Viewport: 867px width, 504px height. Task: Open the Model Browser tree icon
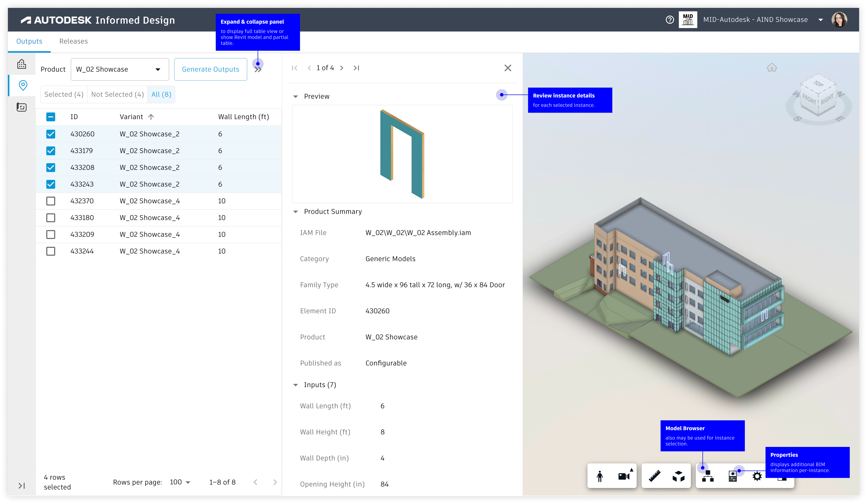[708, 476]
